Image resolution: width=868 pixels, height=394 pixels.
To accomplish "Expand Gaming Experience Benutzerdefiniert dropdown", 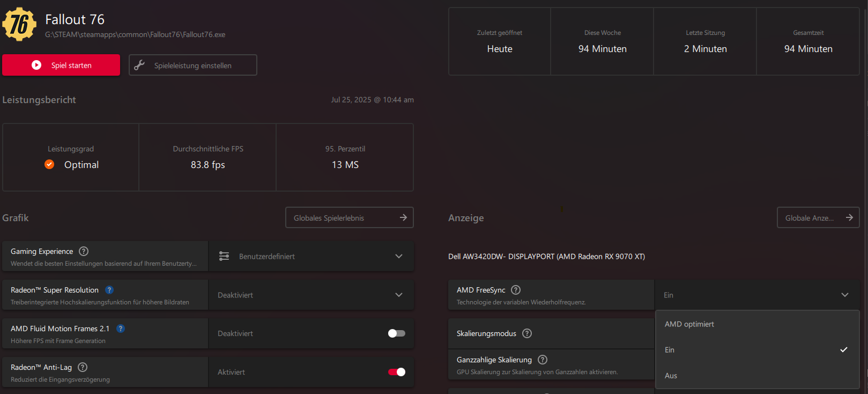I will click(311, 256).
